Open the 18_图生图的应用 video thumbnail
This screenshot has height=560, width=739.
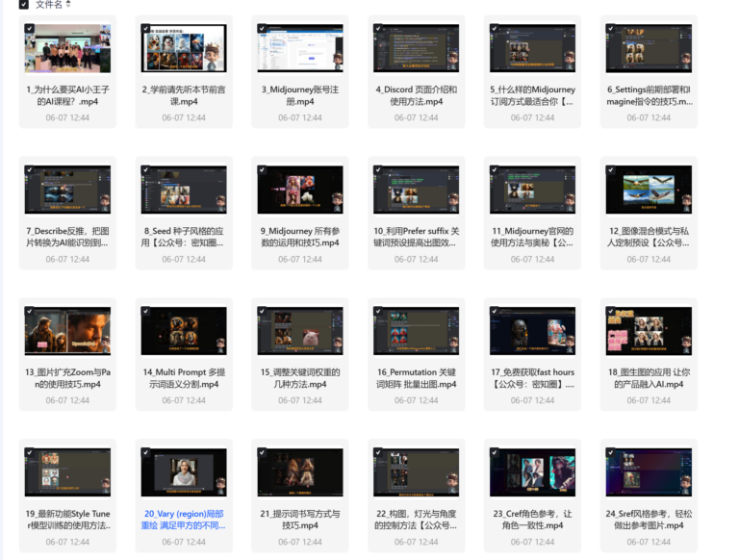click(649, 331)
